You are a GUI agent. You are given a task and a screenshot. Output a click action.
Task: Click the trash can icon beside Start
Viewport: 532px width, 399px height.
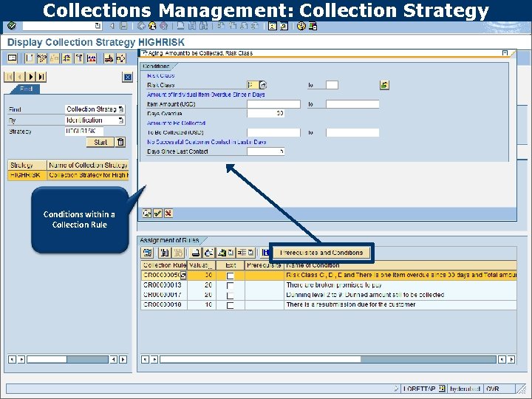click(120, 142)
